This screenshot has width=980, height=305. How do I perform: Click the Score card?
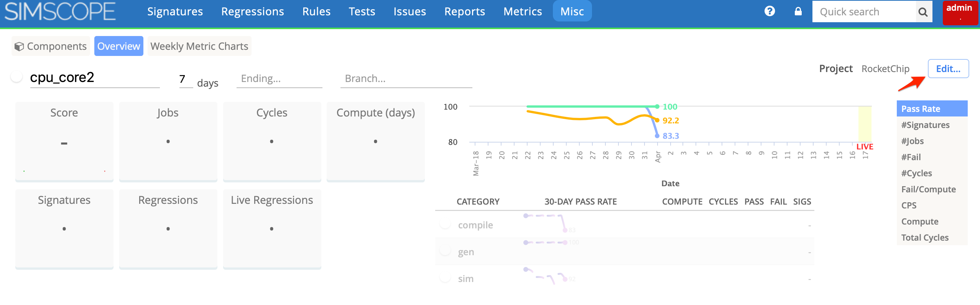pyautogui.click(x=64, y=142)
